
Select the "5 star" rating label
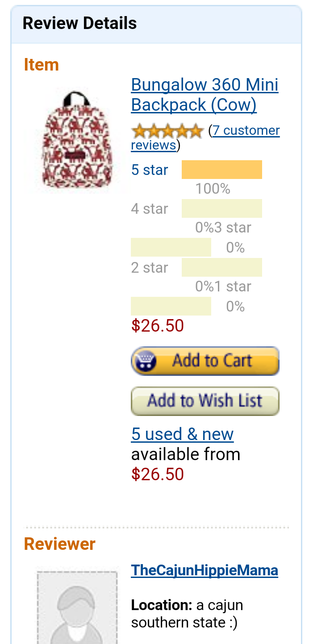coord(150,170)
